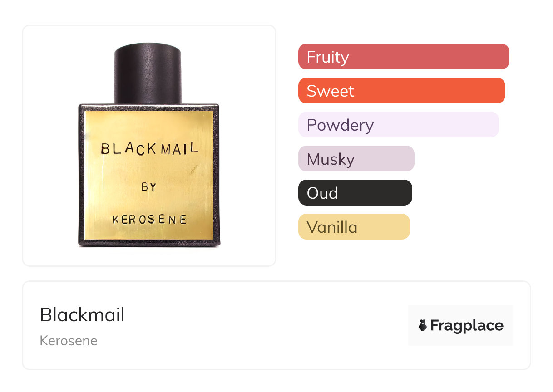Click the black cap of the perfume bottle

click(147, 73)
